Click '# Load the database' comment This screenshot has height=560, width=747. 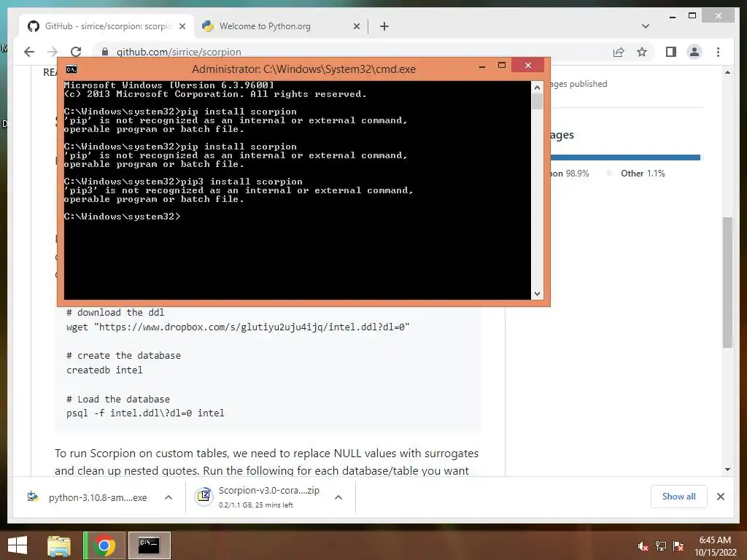coord(118,399)
